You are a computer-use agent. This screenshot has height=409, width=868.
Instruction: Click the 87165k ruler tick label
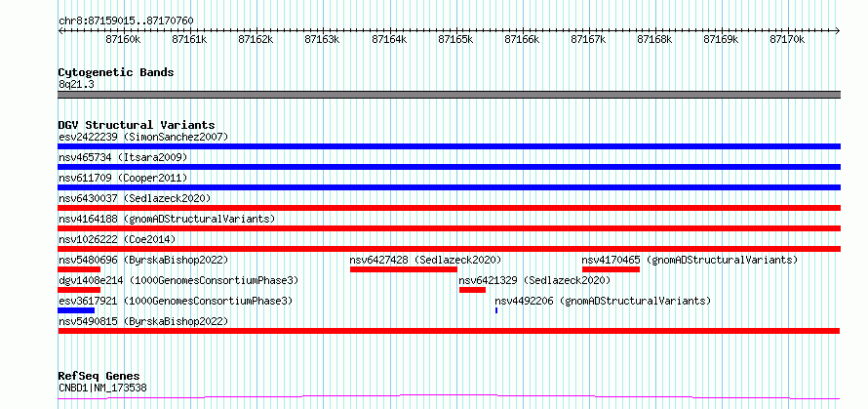coord(455,40)
